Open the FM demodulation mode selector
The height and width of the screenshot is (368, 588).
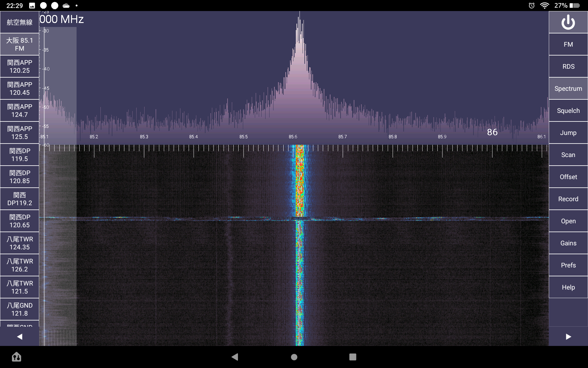click(x=568, y=44)
